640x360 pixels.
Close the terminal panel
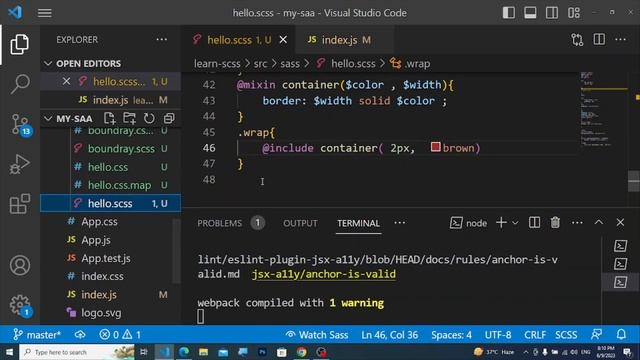(620, 222)
